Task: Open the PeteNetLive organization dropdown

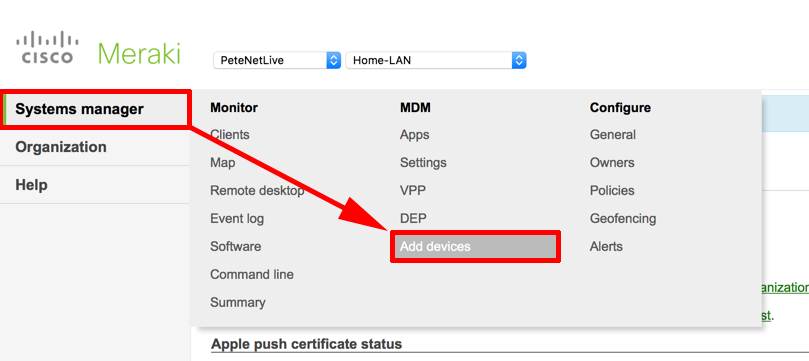Action: tap(277, 60)
